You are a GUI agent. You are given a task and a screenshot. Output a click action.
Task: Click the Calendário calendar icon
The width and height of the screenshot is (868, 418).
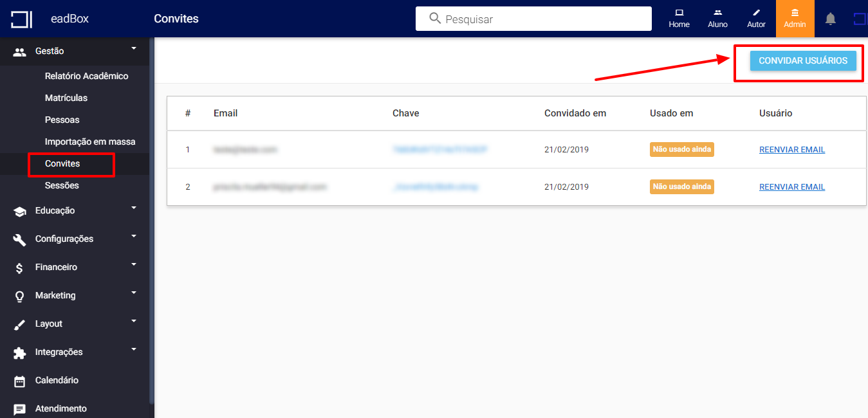click(x=20, y=381)
